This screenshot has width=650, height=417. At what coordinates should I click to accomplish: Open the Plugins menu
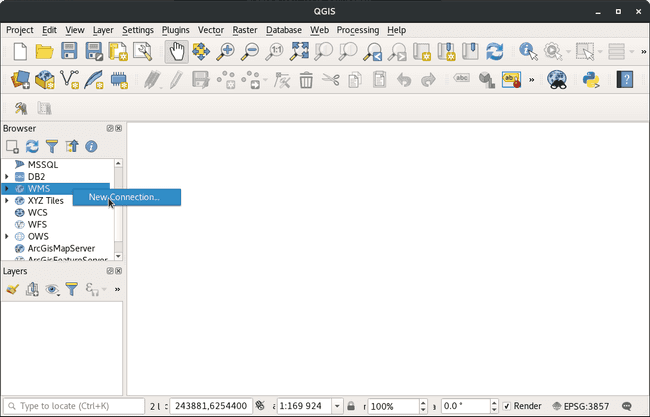175,30
